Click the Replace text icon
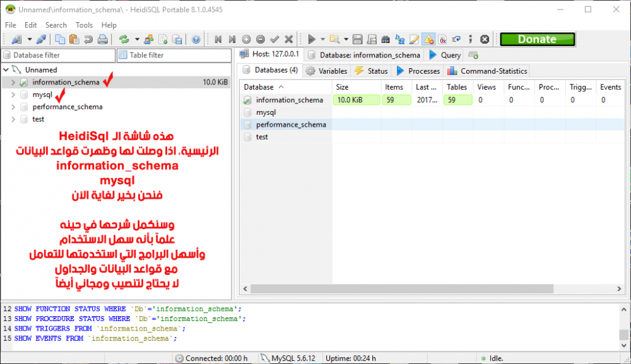Image resolution: width=631 pixels, height=364 pixels. (399, 39)
